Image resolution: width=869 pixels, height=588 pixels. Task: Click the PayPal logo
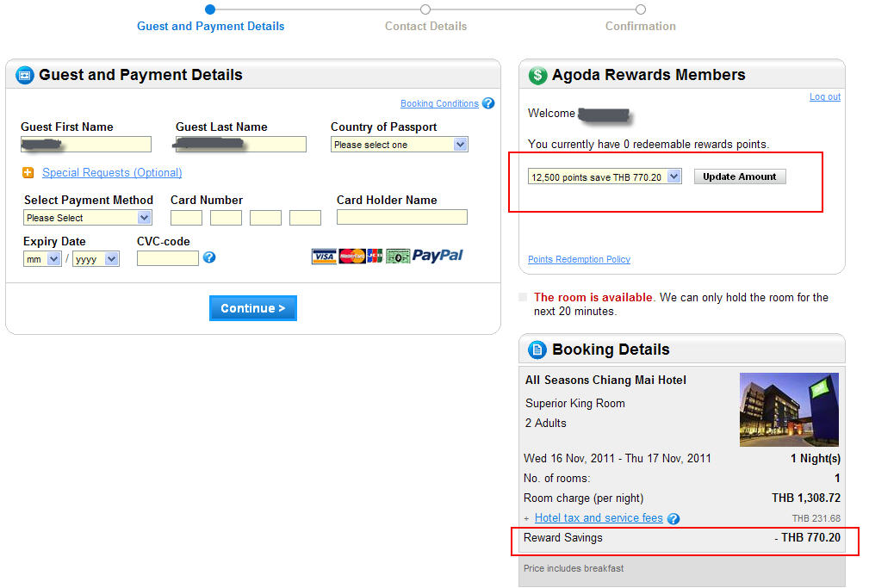[438, 256]
